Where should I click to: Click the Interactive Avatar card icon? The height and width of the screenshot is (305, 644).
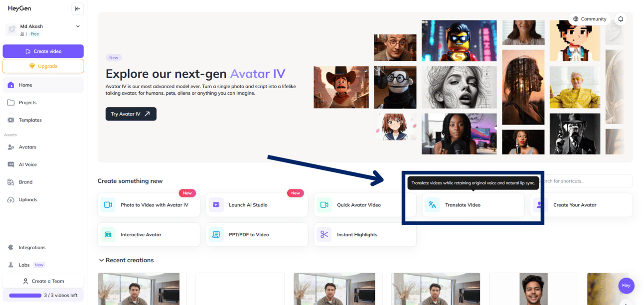(108, 234)
